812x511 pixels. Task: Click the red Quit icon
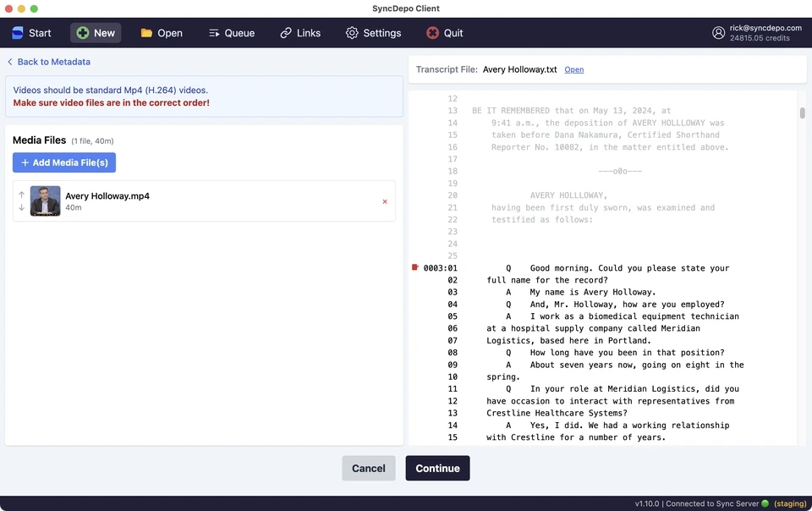tap(432, 33)
